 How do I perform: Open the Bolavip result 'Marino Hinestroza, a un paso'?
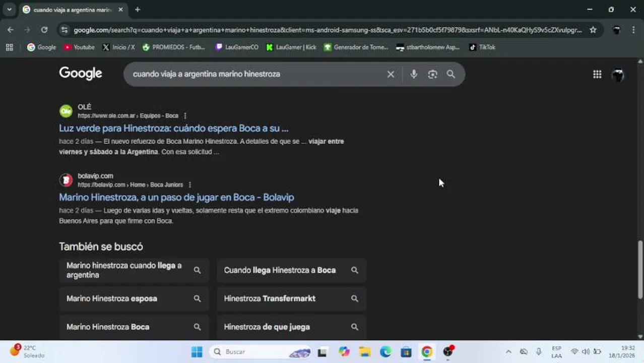tap(176, 197)
